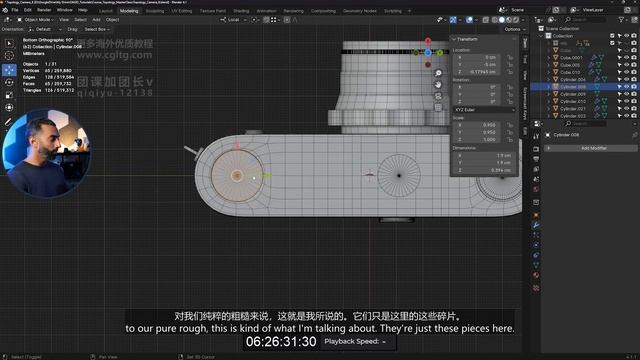Hide Cube.0001 with its eye icon
The width and height of the screenshot is (640, 360).
click(627, 58)
